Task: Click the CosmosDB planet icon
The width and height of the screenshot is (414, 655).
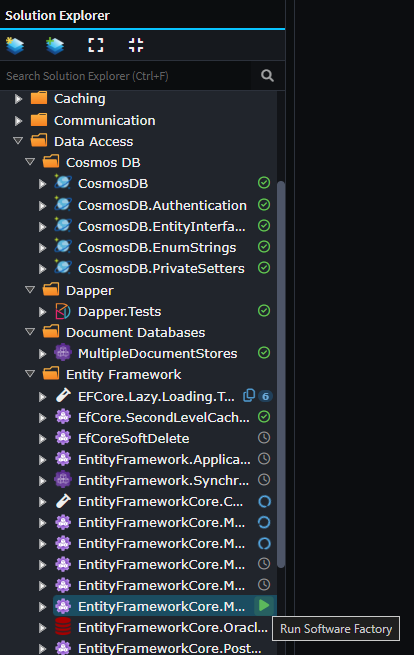Action: tap(63, 183)
